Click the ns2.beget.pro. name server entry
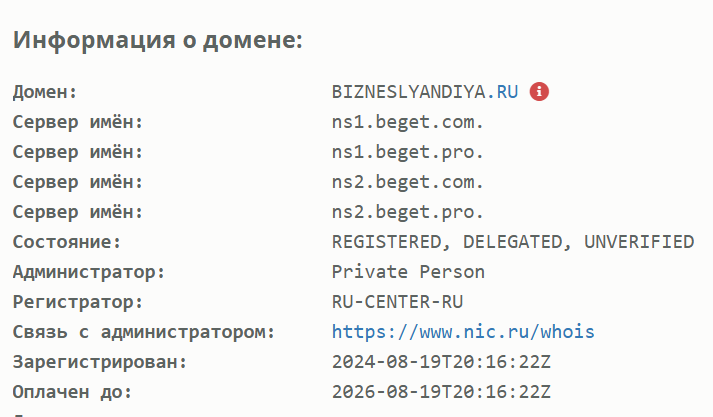Screen dimensions: 713x417 [408, 212]
